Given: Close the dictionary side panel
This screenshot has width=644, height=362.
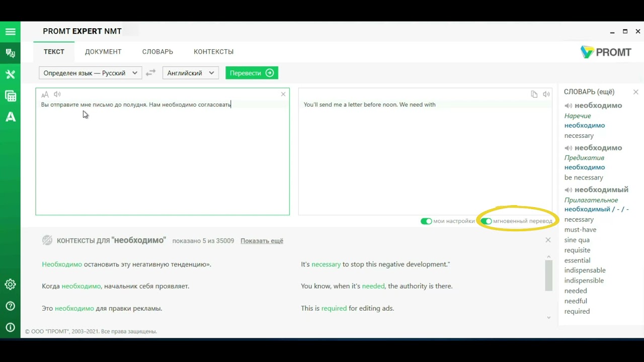Looking at the screenshot, I should (x=635, y=92).
